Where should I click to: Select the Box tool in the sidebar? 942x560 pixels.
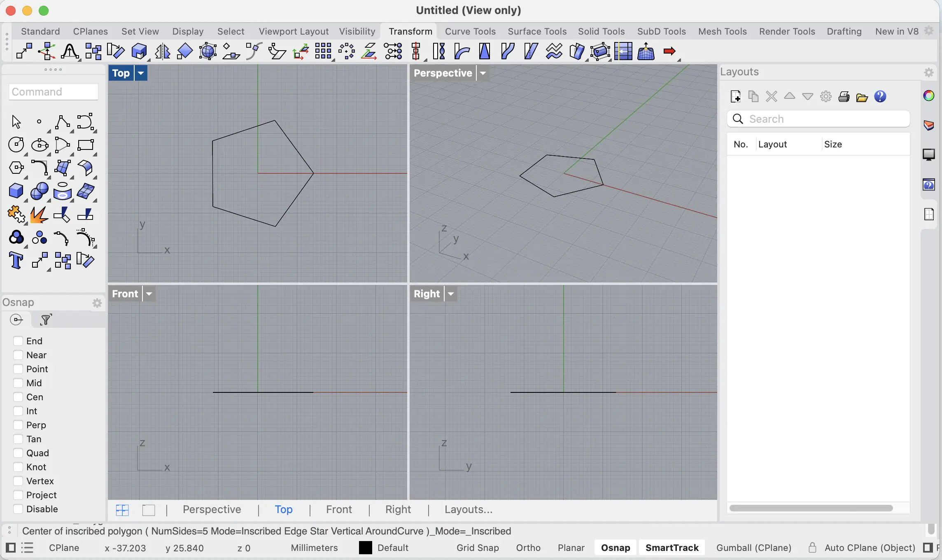pos(16,191)
